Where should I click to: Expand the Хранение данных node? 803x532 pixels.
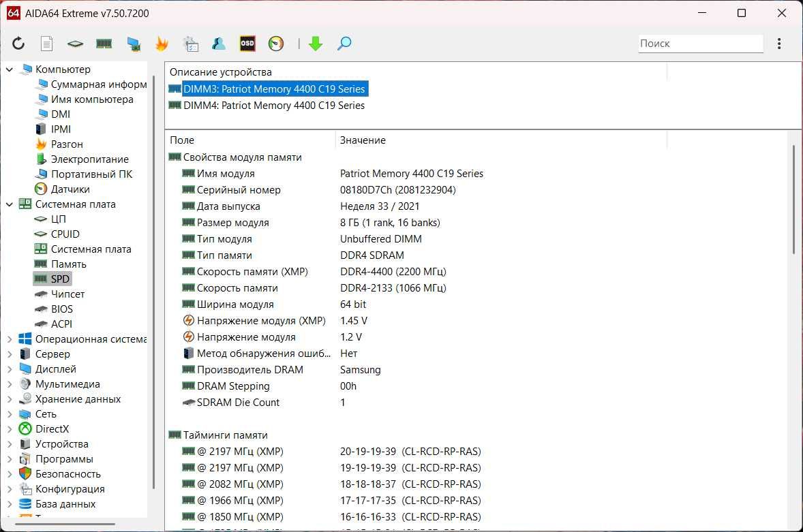tap(10, 399)
